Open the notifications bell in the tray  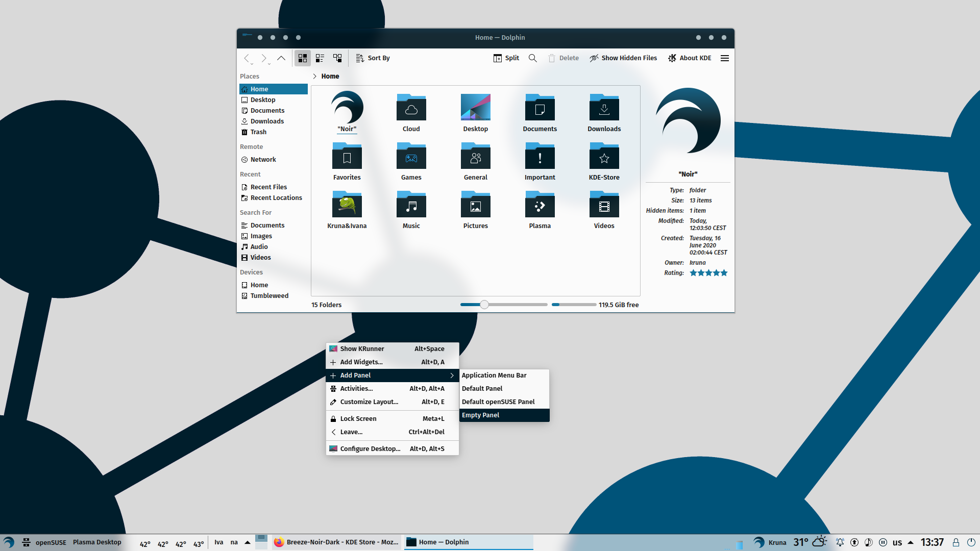[x=840, y=542]
